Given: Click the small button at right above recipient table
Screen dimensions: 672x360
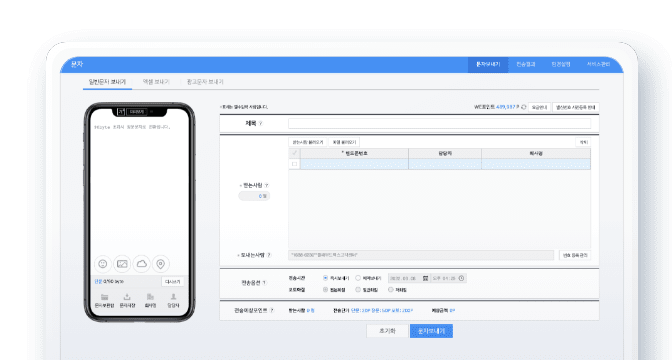Looking at the screenshot, I should [583, 142].
